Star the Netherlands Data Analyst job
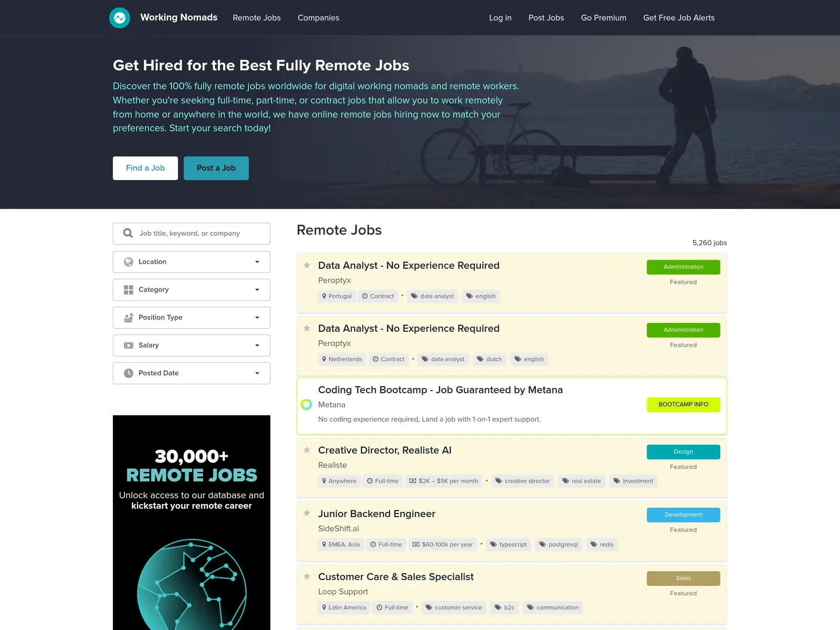840x630 pixels. [307, 328]
